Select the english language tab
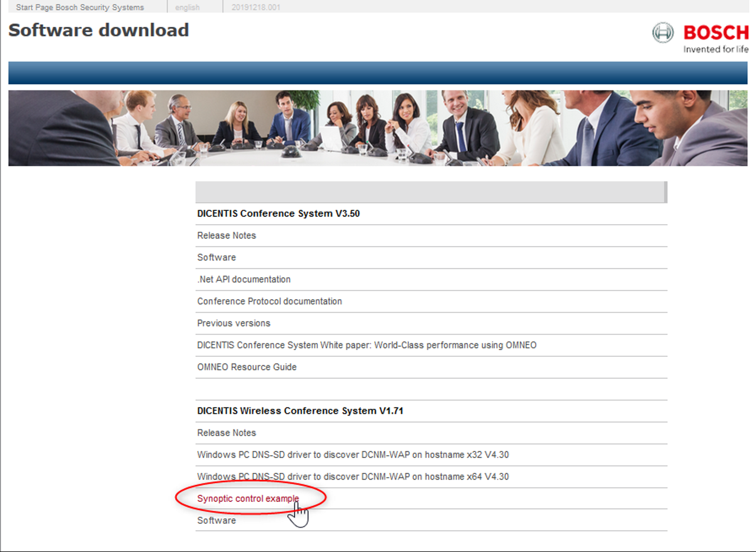 click(x=187, y=7)
